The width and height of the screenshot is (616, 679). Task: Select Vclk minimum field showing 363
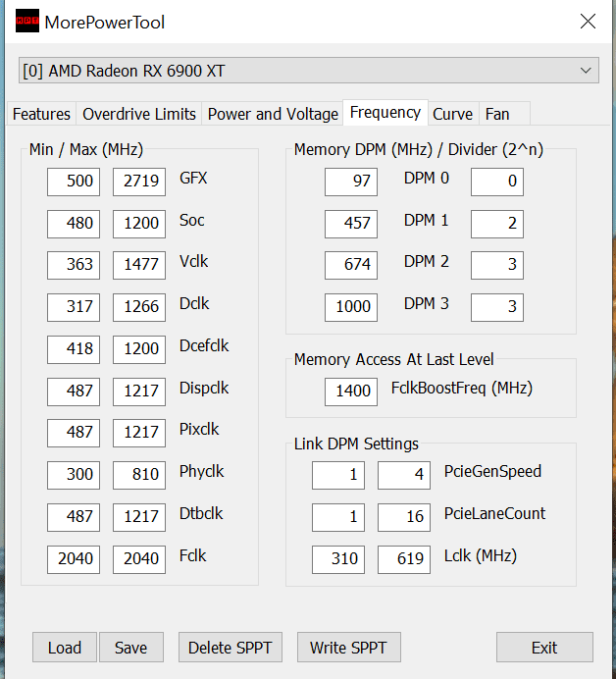(x=74, y=265)
